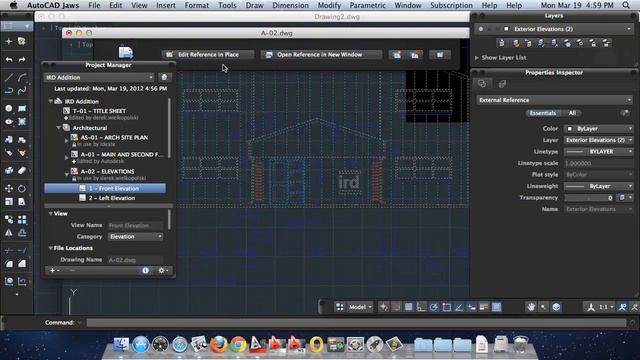The width and height of the screenshot is (640, 360).
Task: Click the Redo arrow in tool palette
Action: (22, 60)
